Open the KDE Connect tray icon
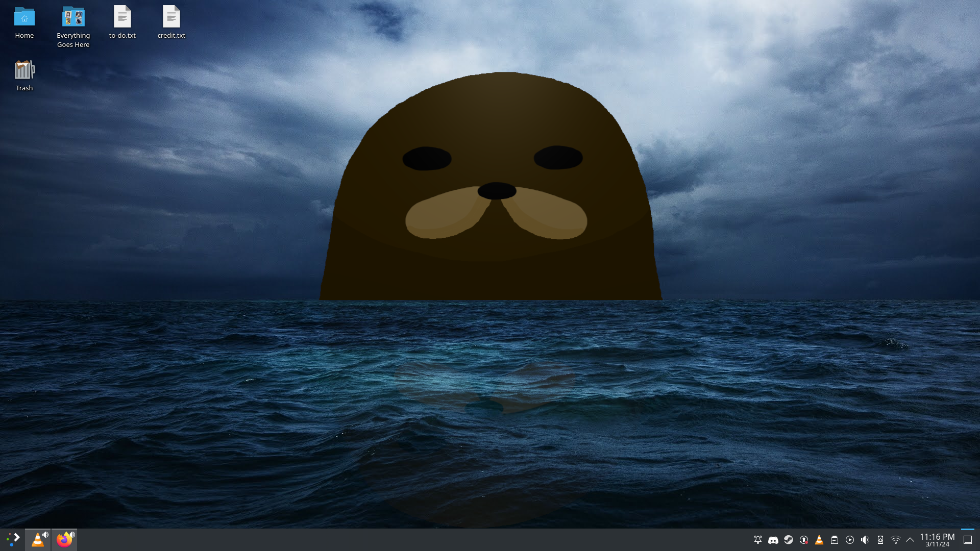This screenshot has width=980, height=551. coord(880,540)
